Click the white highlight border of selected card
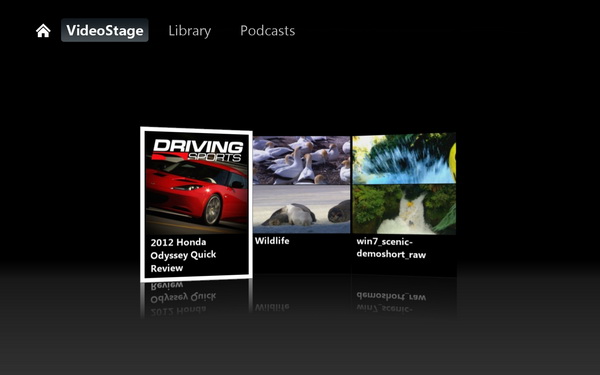The width and height of the screenshot is (600, 375). coord(196,130)
